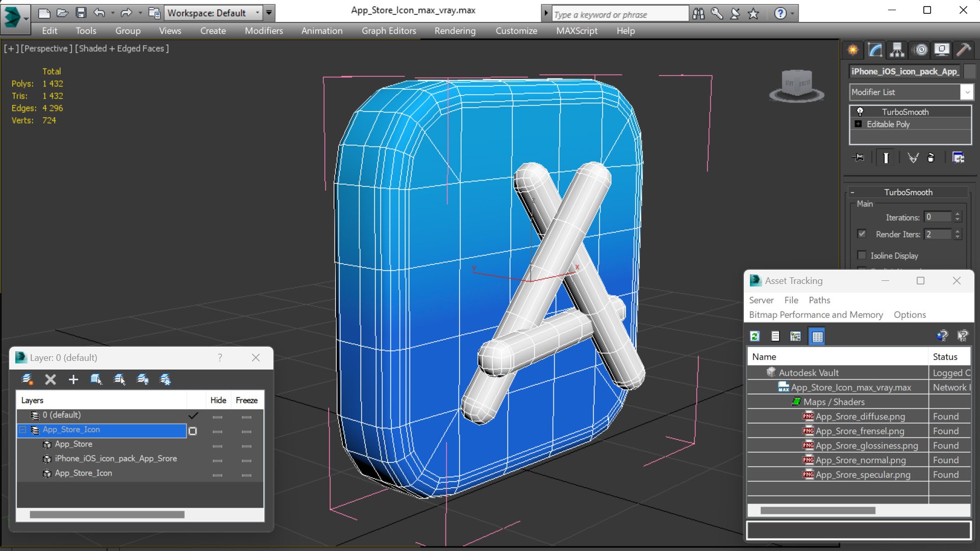Toggle Render Iters checkbox
The image size is (980, 551).
pyautogui.click(x=862, y=234)
